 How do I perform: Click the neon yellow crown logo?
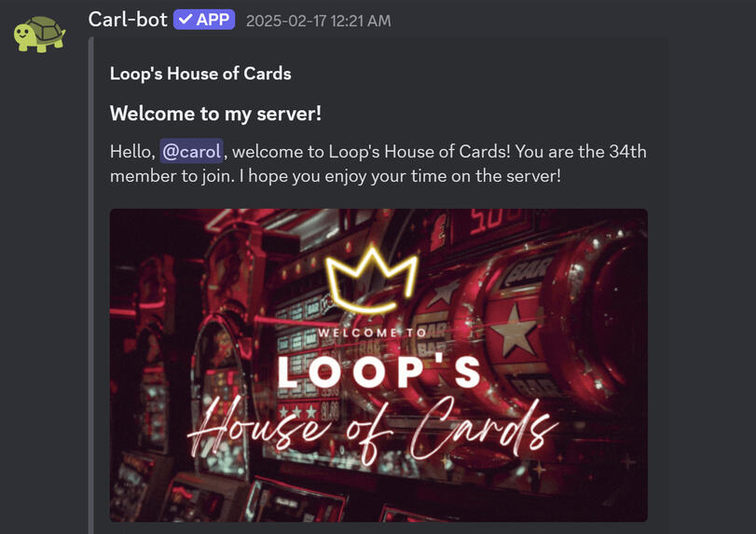[x=371, y=280]
